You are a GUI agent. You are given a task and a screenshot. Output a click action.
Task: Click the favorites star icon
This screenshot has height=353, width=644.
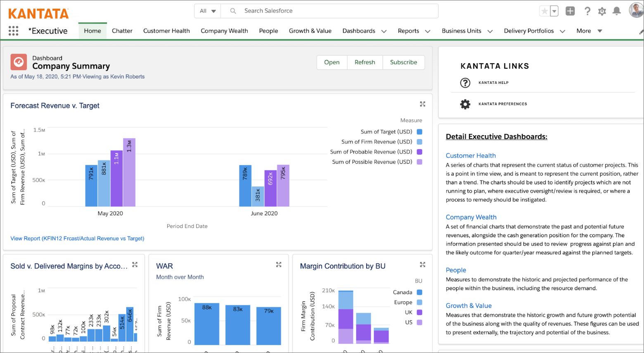(x=545, y=11)
